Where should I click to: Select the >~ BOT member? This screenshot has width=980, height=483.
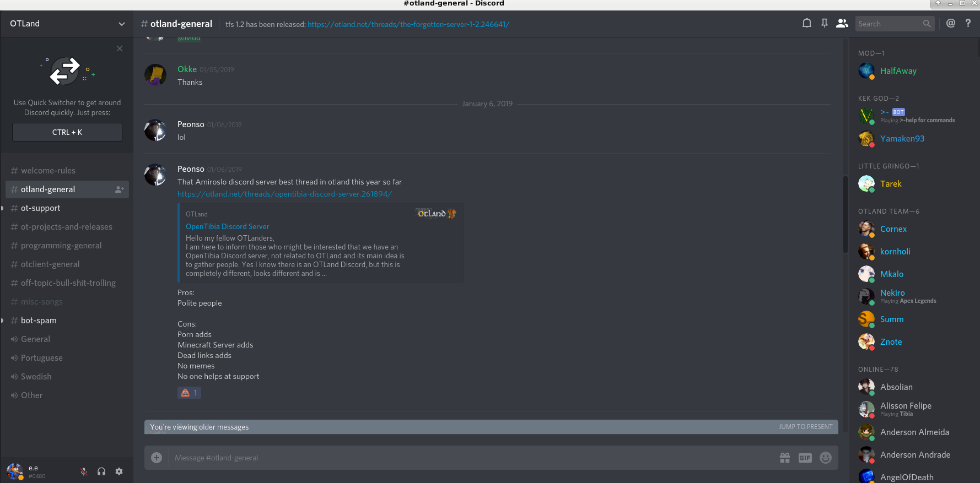coord(914,116)
